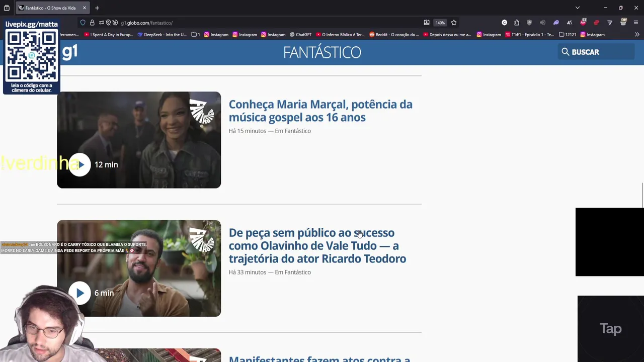Open the 'I Spent A Day in Europ...' bookmark

[109, 35]
